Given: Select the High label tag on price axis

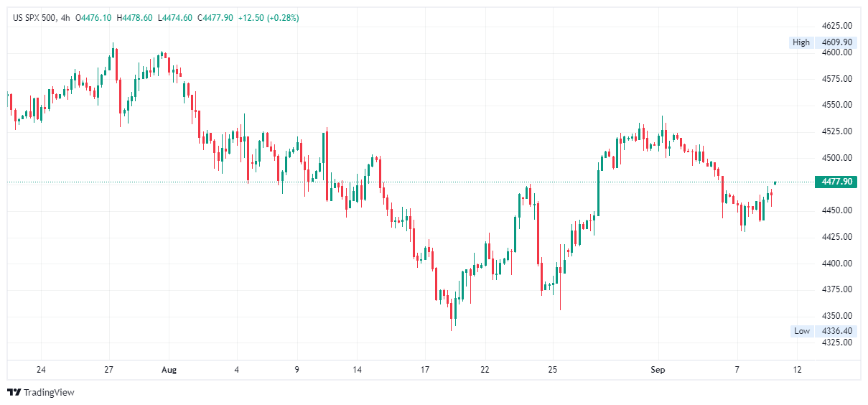Looking at the screenshot, I should [x=801, y=42].
